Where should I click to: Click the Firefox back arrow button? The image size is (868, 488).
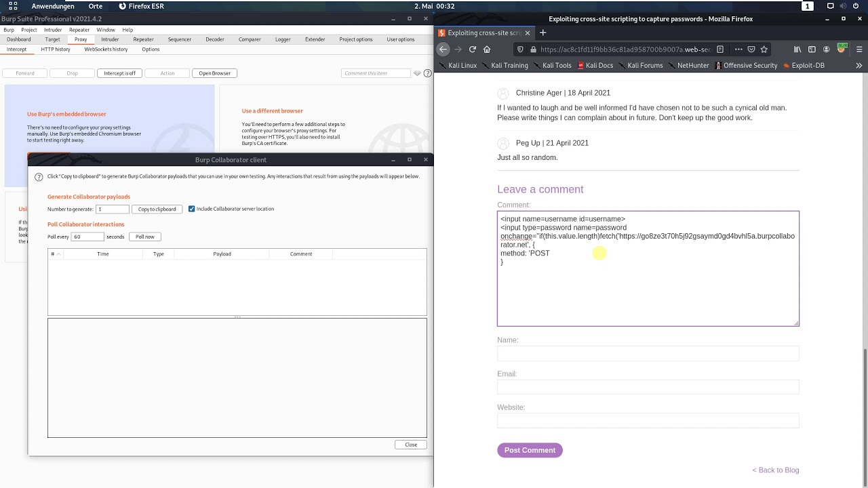(443, 49)
